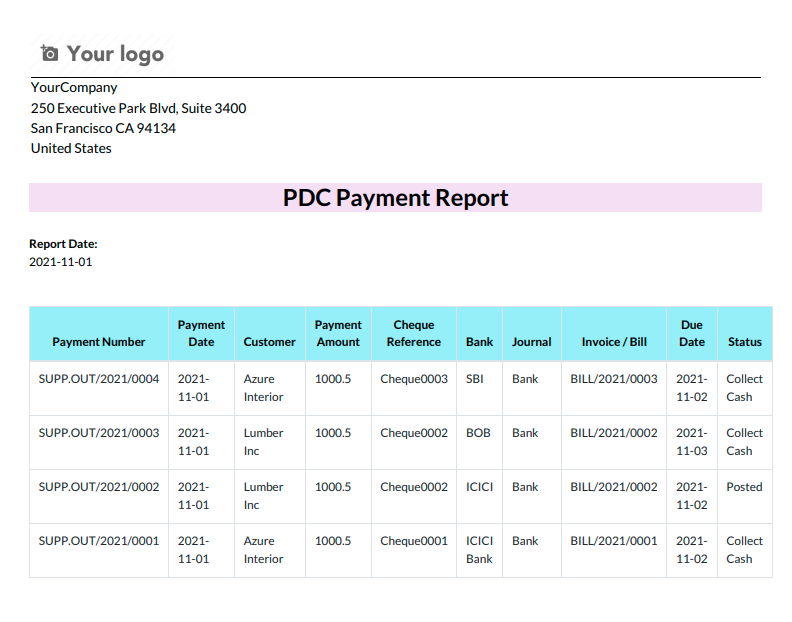Click the 'Payment Date' column header
The height and width of the screenshot is (622, 792).
[x=202, y=333]
